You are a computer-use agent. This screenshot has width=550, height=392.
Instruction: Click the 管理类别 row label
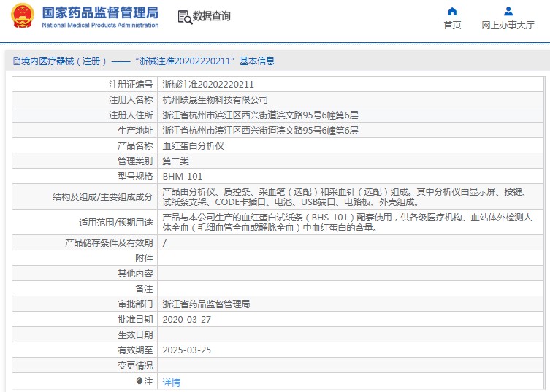click(135, 161)
